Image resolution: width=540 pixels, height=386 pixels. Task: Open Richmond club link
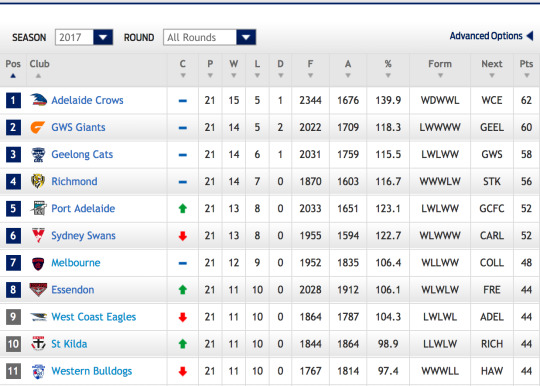coord(74,181)
